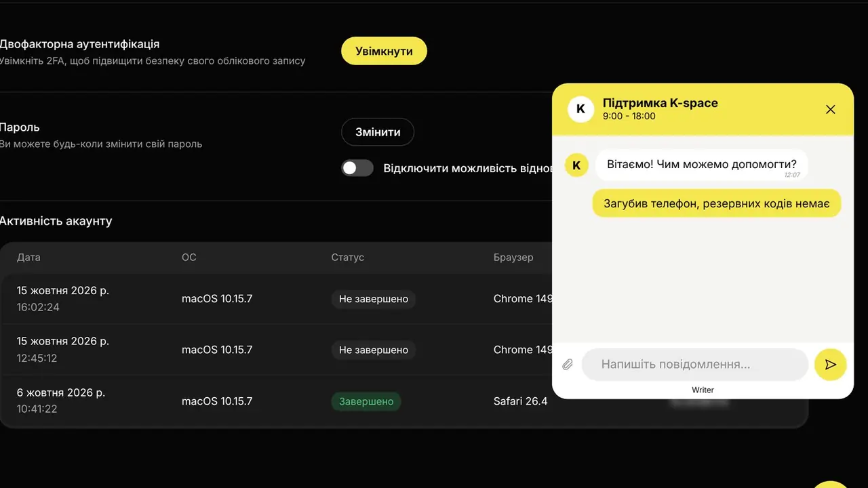Click the 9:00 - 18:00 support hours
The width and height of the screenshot is (868, 488).
click(629, 117)
